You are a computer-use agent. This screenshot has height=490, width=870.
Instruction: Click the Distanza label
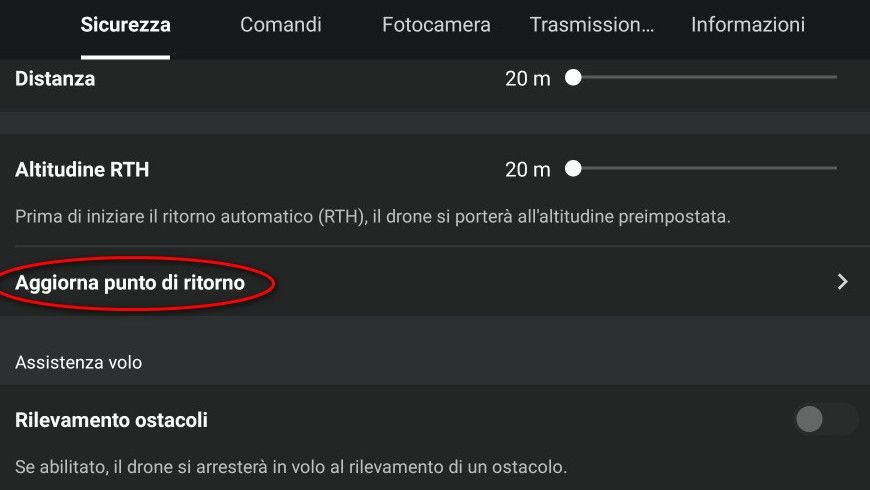(55, 79)
